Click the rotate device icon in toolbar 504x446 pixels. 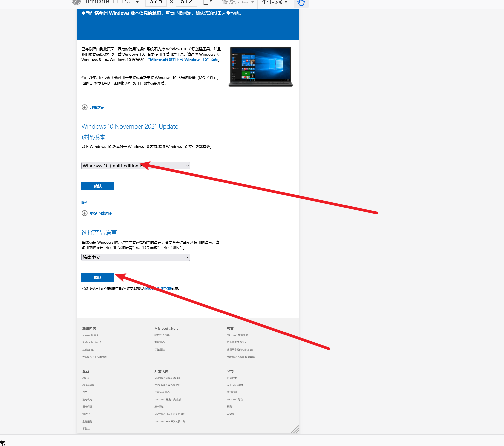tap(207, 2)
